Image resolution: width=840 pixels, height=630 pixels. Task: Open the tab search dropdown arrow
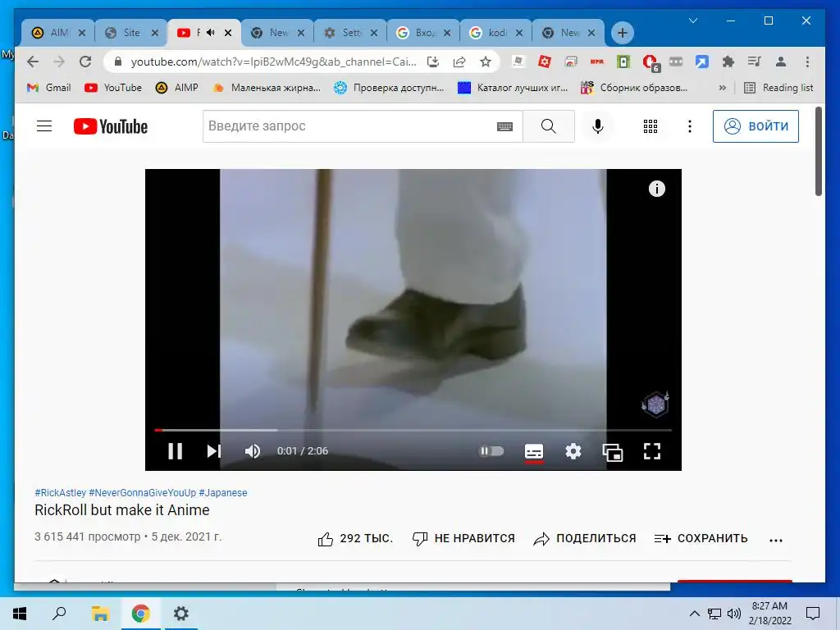(692, 21)
